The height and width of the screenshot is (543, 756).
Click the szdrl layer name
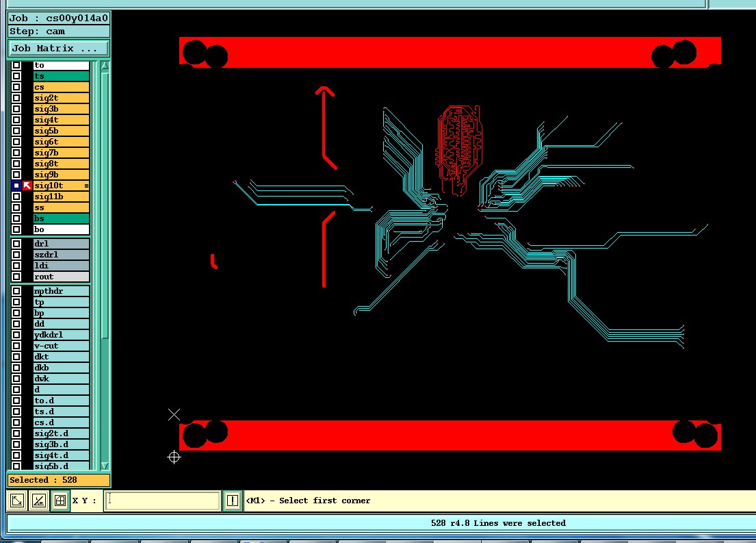coord(61,254)
